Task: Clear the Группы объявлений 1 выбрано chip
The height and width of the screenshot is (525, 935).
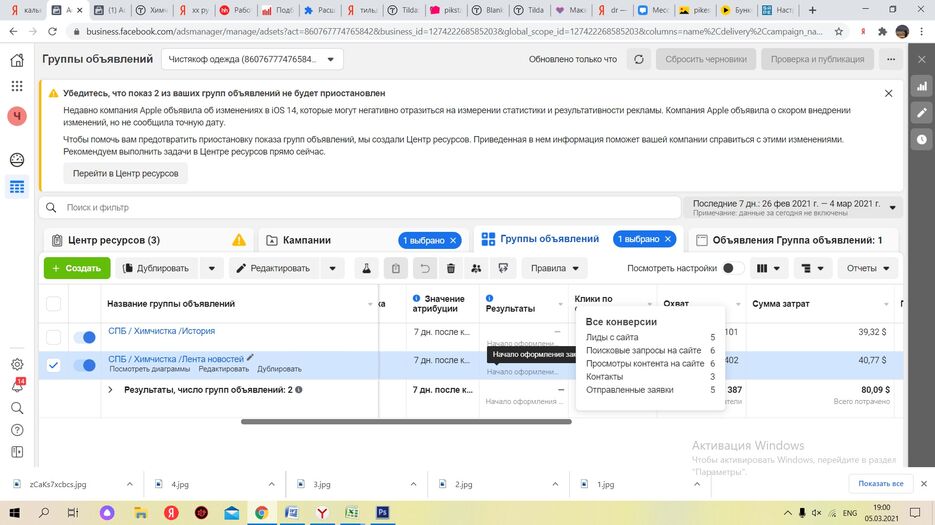Action: point(668,239)
